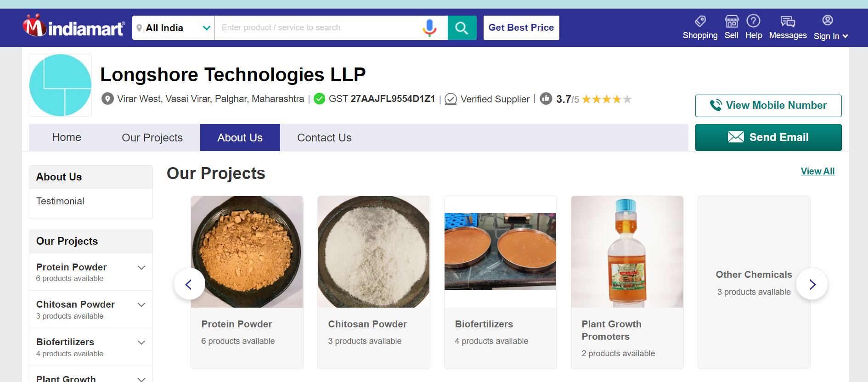Click the teal magnifier search button
The width and height of the screenshot is (868, 382).
462,28
